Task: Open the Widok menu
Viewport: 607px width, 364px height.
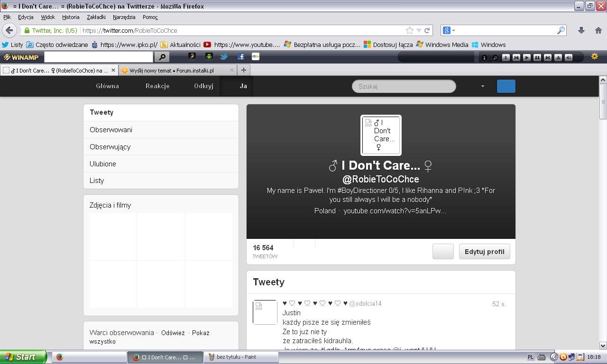Action: (x=48, y=17)
